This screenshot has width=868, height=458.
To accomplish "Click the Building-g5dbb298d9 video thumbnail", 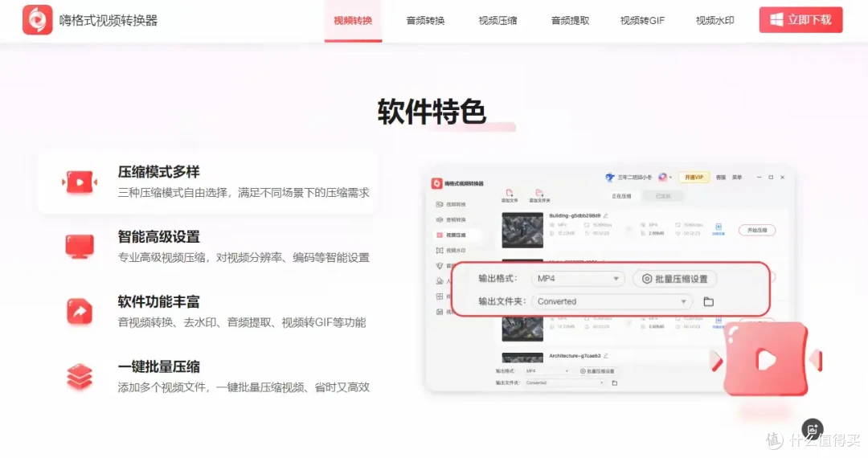I will [x=522, y=230].
